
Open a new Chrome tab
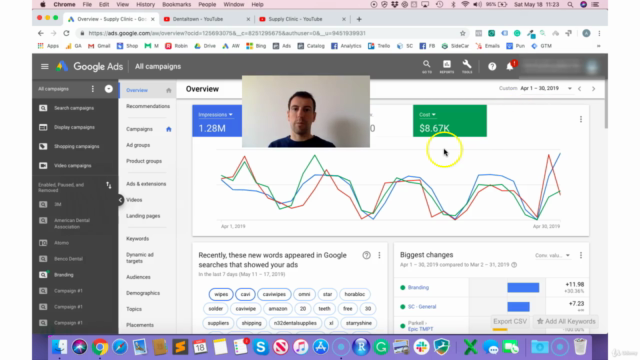pos(359,19)
